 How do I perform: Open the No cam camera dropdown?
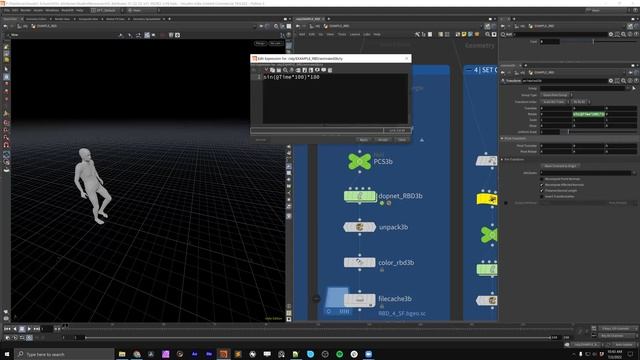[x=276, y=43]
